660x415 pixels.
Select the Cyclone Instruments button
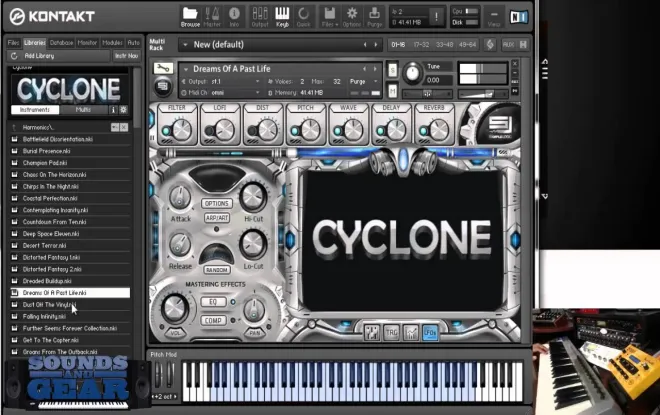click(35, 109)
